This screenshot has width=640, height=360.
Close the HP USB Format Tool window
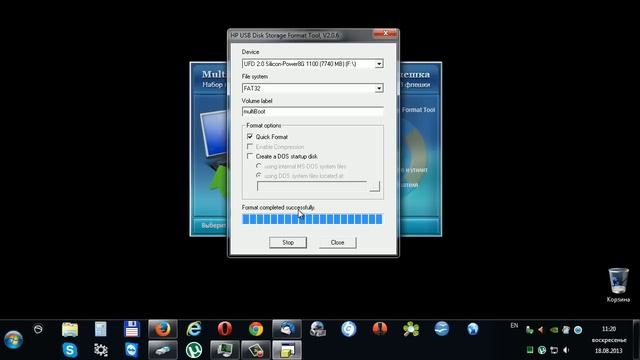[x=385, y=33]
